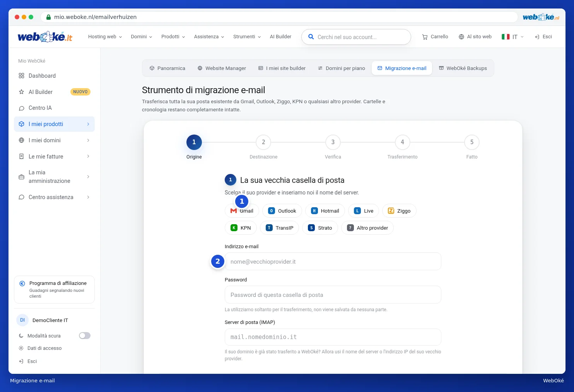Open Programma di affiliazione card
The width and height of the screenshot is (574, 392).
54,290
